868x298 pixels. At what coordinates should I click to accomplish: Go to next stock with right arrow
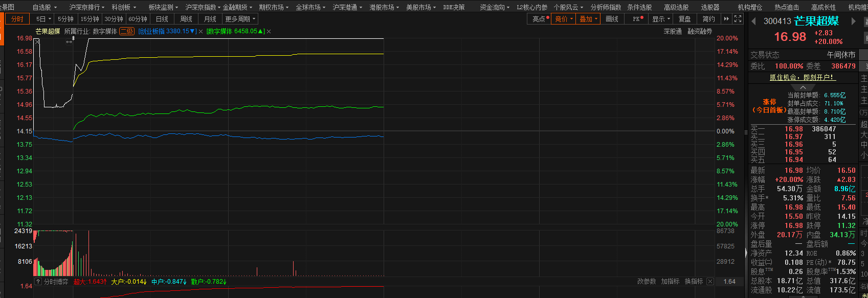854,21
